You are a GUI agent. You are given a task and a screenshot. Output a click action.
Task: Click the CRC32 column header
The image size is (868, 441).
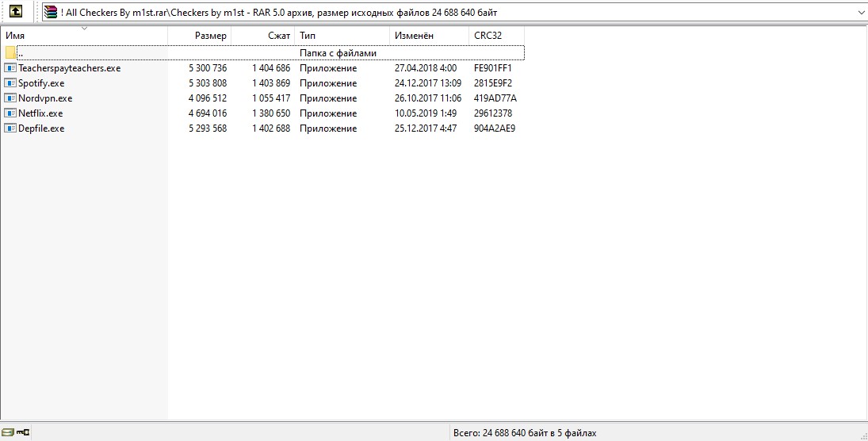496,36
